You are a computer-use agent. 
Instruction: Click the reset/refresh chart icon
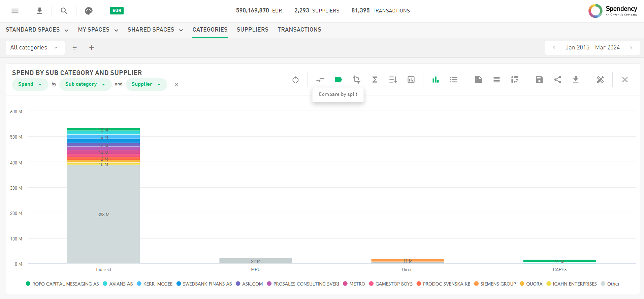coord(295,80)
